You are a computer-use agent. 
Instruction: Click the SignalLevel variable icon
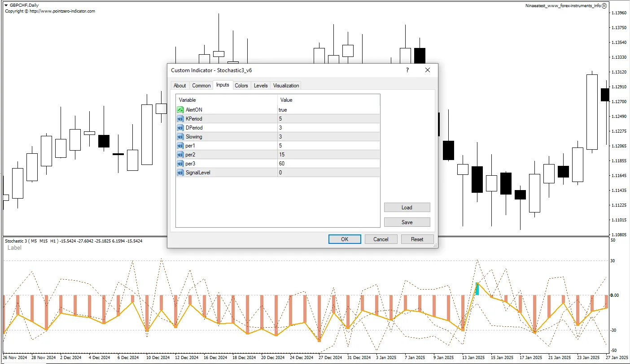coord(180,173)
